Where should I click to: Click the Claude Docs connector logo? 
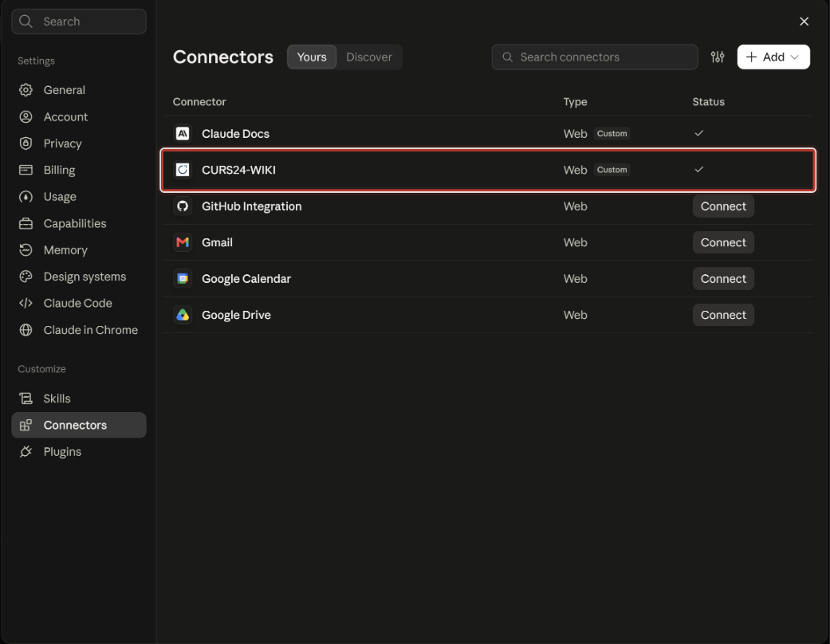(183, 134)
